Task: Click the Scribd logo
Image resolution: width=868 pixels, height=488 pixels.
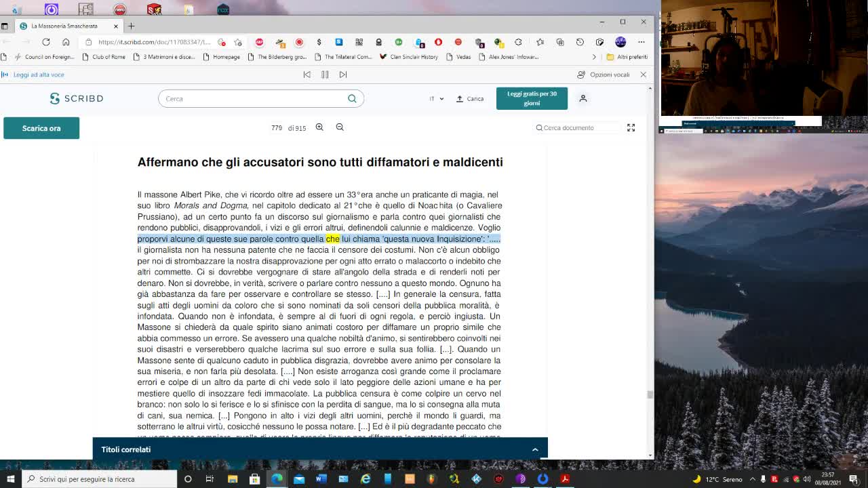Action: point(77,98)
